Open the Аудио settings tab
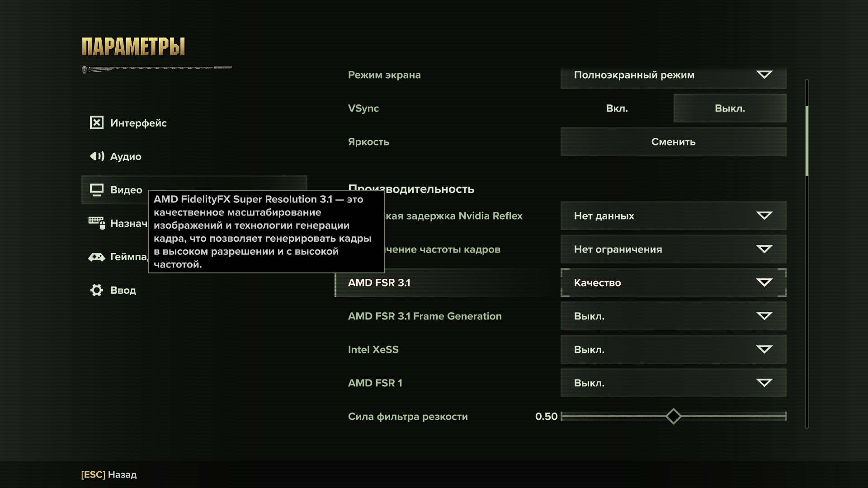868x488 pixels. (126, 157)
